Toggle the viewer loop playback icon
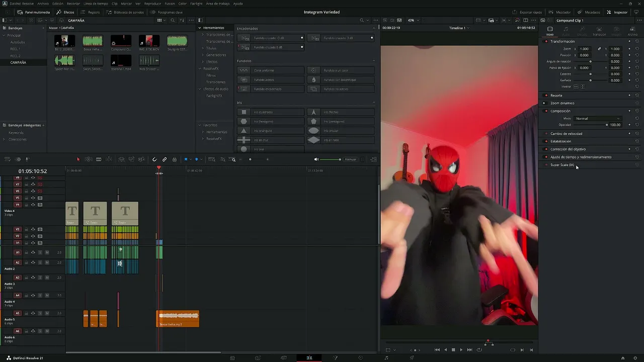 (479, 350)
